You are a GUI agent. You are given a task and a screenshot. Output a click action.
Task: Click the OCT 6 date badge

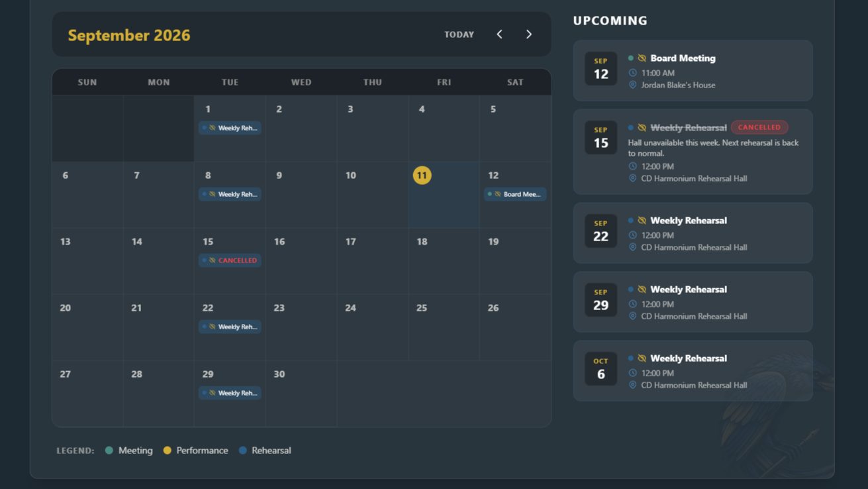601,369
